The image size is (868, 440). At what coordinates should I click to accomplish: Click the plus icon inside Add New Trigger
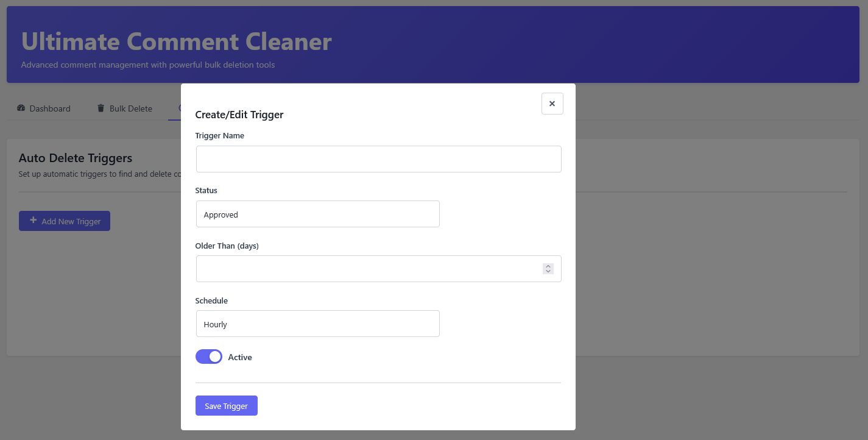(33, 220)
